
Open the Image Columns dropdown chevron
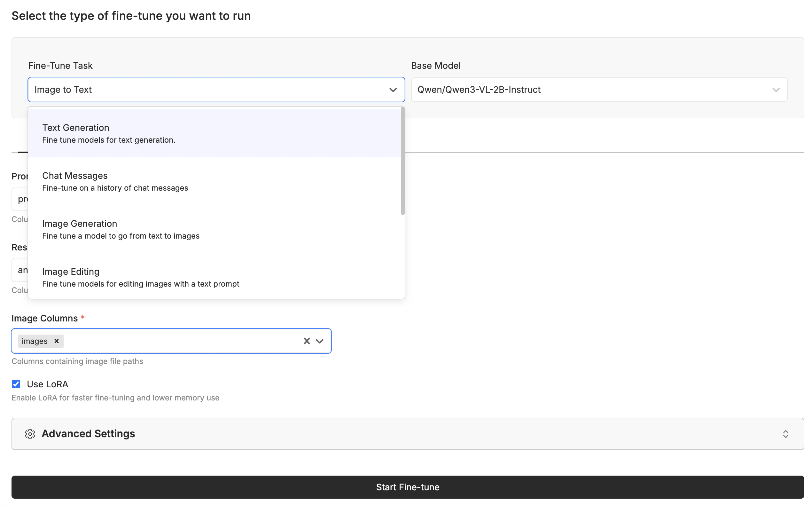pos(320,341)
